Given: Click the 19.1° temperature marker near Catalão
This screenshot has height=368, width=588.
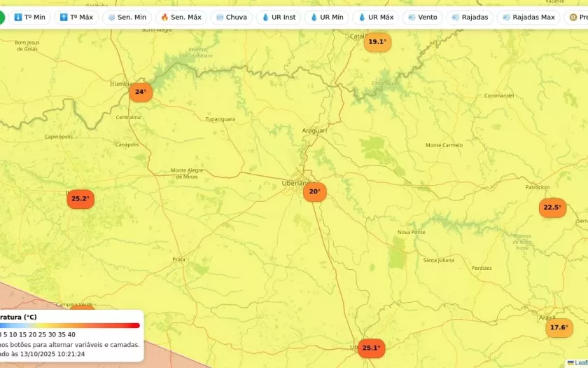Looking at the screenshot, I should coord(377,42).
